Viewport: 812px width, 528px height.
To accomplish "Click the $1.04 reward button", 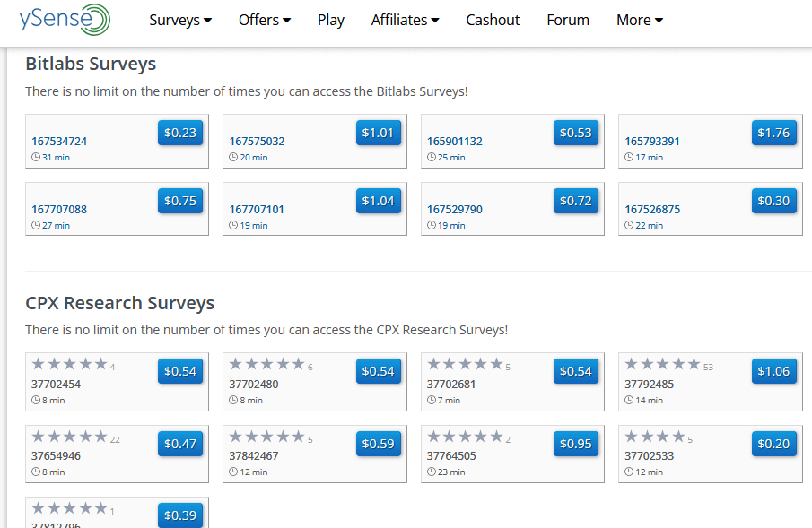I will 378,201.
